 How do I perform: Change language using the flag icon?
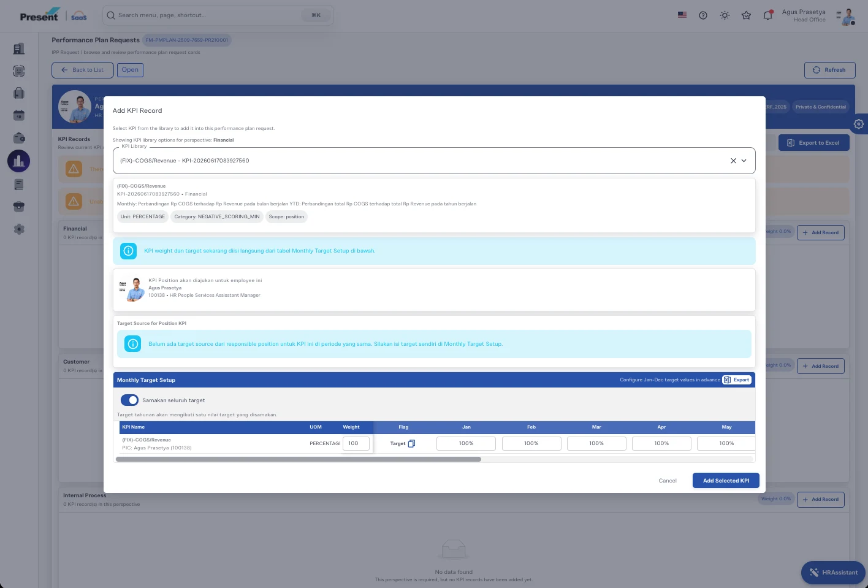point(682,15)
